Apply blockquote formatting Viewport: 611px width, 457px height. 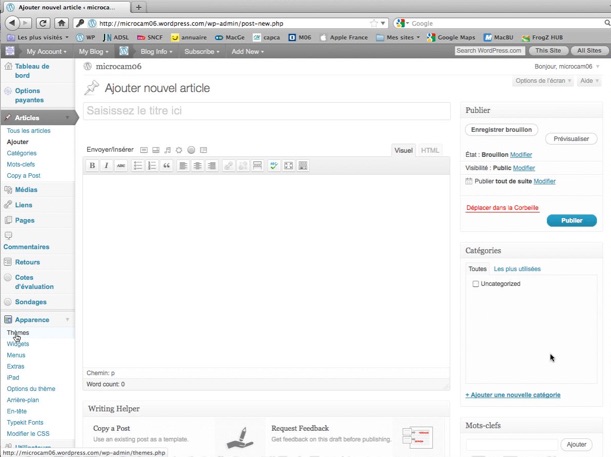click(166, 166)
